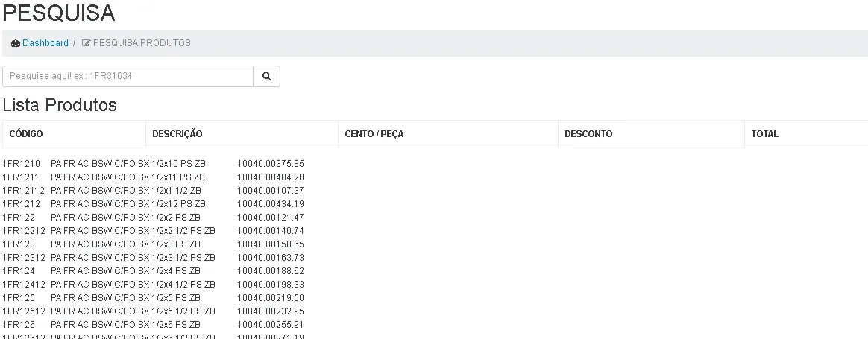This screenshot has width=868, height=339.
Task: Click description of the 1/2x5 PS ZB product
Action: click(125, 298)
